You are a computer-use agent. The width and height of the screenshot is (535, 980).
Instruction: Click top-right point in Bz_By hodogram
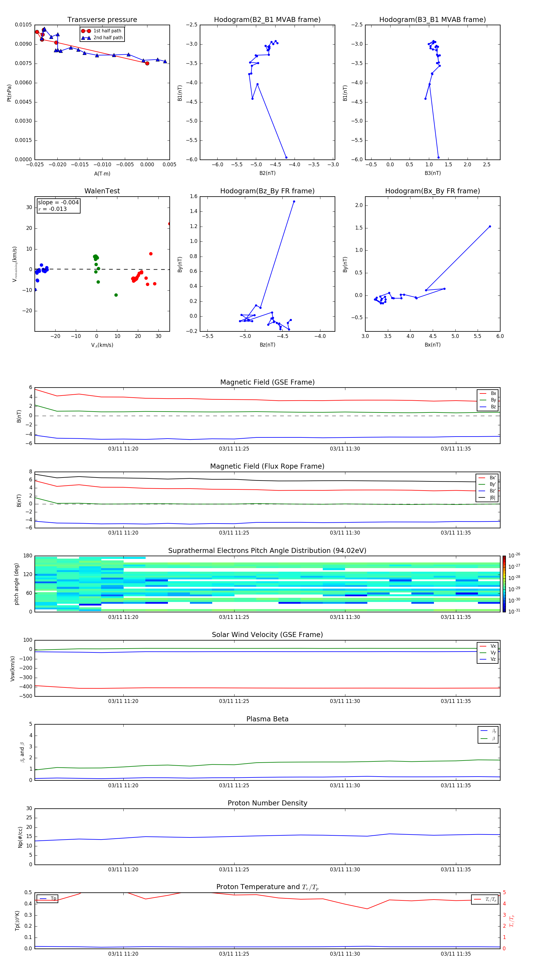coord(294,202)
